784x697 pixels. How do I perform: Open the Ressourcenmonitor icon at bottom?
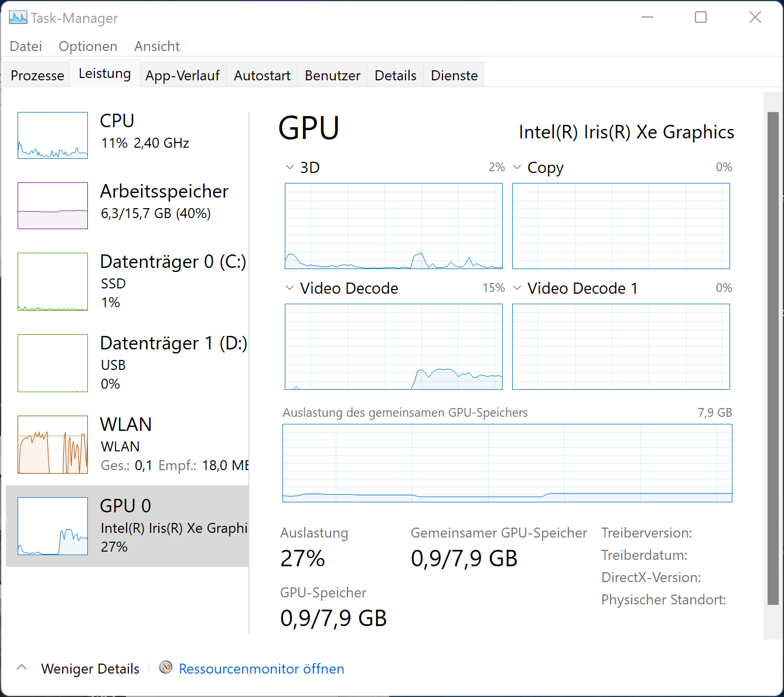pos(166,668)
